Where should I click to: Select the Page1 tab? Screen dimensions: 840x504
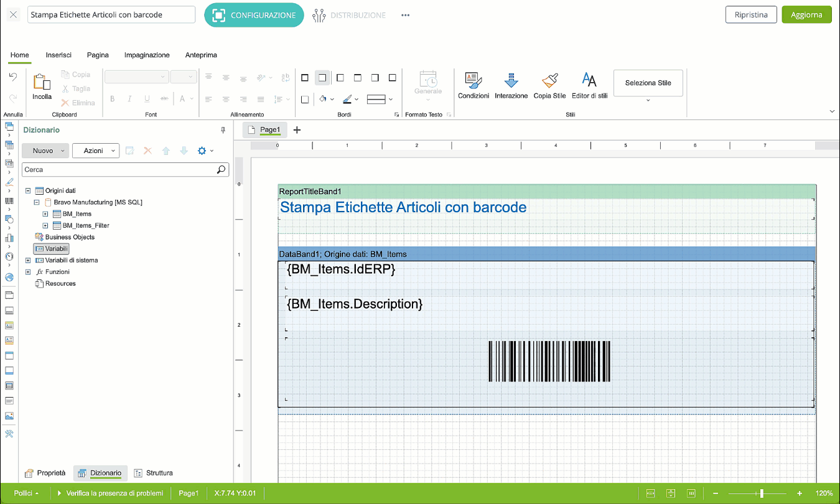264,129
